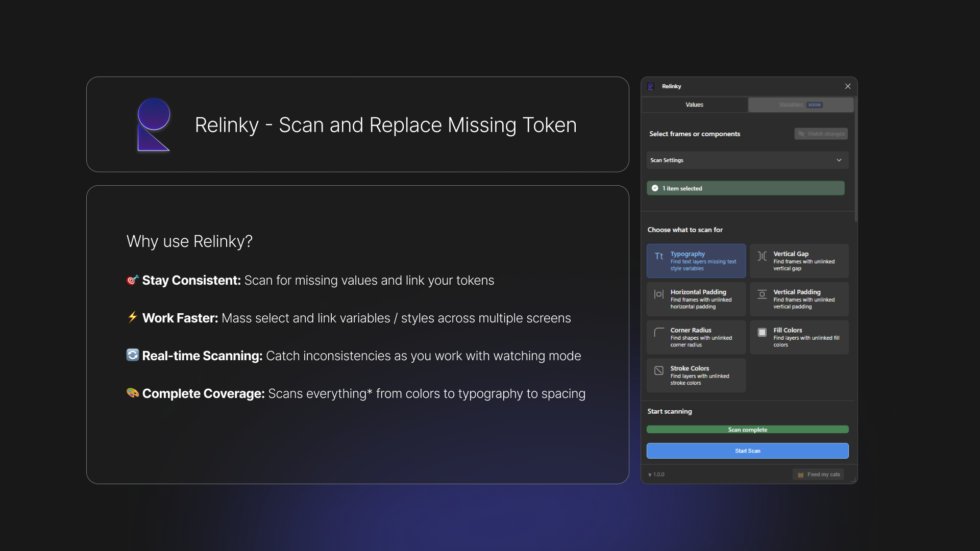Click the Scan Settings chevron arrow

(x=839, y=160)
